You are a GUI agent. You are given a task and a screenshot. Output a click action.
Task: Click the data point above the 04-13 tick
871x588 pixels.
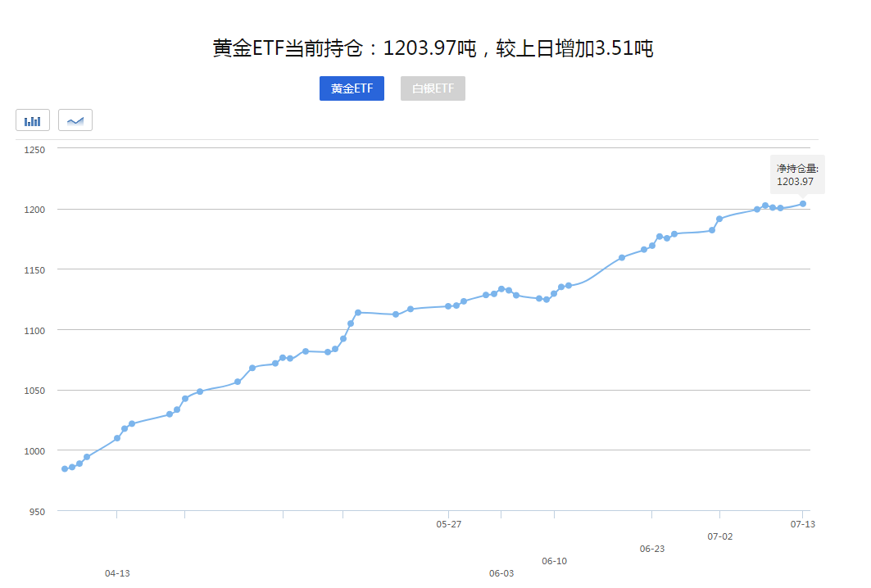click(117, 439)
